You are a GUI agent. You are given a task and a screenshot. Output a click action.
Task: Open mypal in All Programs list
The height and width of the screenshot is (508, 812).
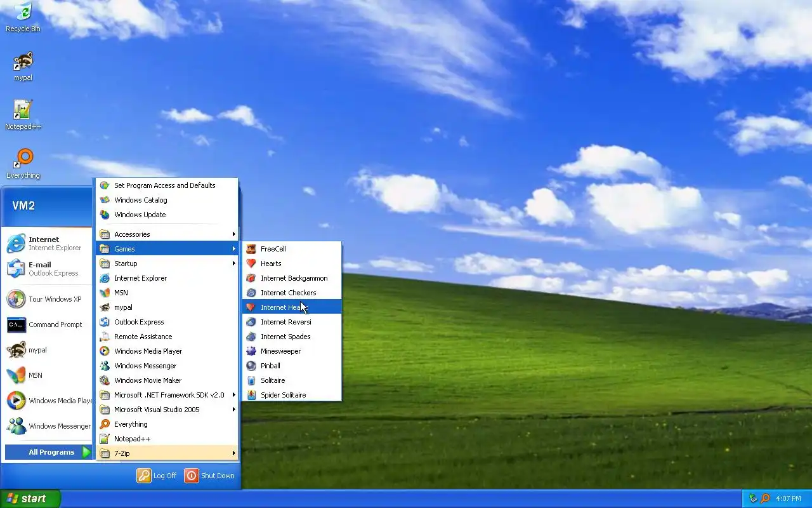pyautogui.click(x=167, y=307)
